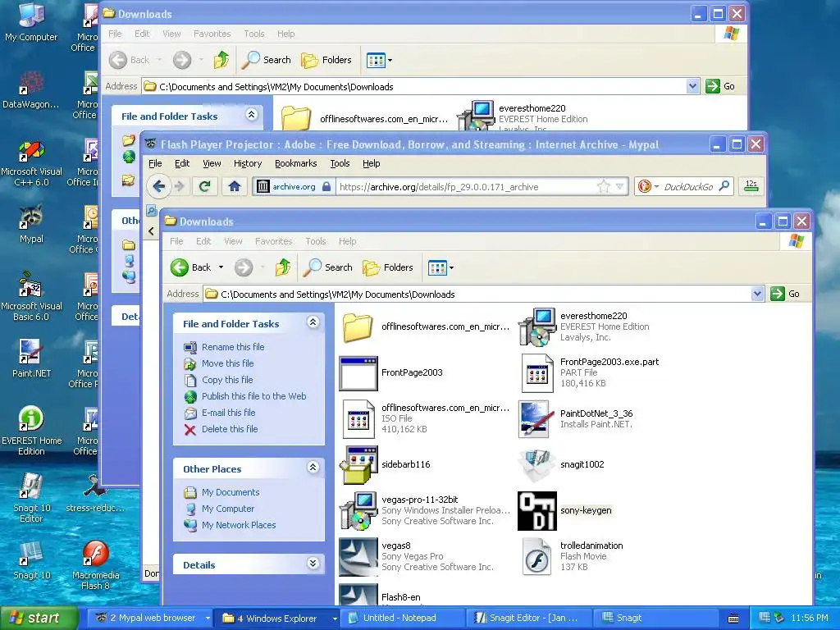This screenshot has height=630, width=840.
Task: Click Search in front Downloads window toolbar
Action: click(x=328, y=267)
